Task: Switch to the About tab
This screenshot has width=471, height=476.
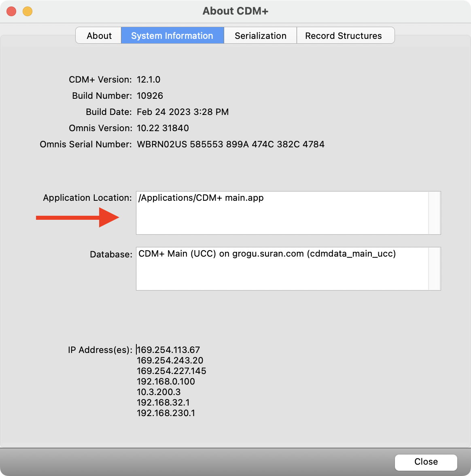Action: click(98, 35)
